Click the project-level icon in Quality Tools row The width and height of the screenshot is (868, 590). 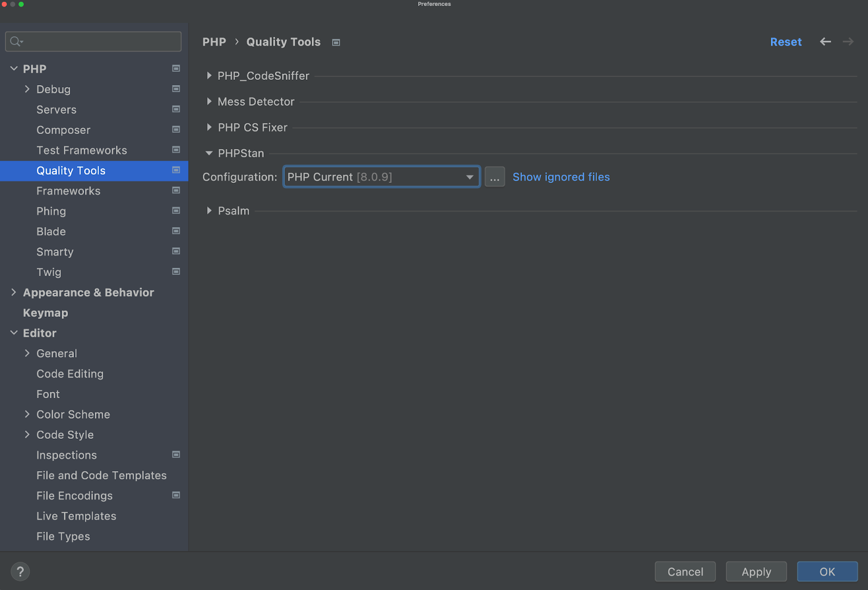[176, 170]
